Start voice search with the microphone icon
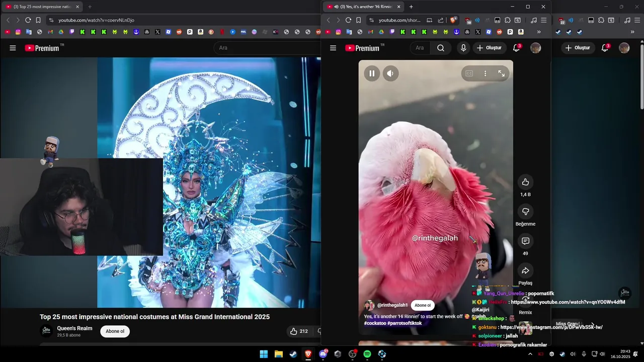644x362 pixels. (x=463, y=48)
